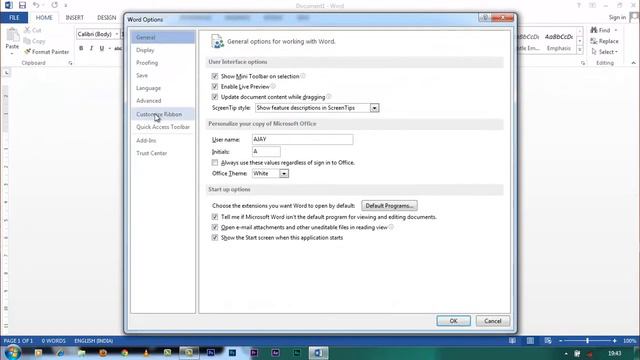Toggle Show the Start screen checkbox
640x360 pixels.
coord(215,238)
